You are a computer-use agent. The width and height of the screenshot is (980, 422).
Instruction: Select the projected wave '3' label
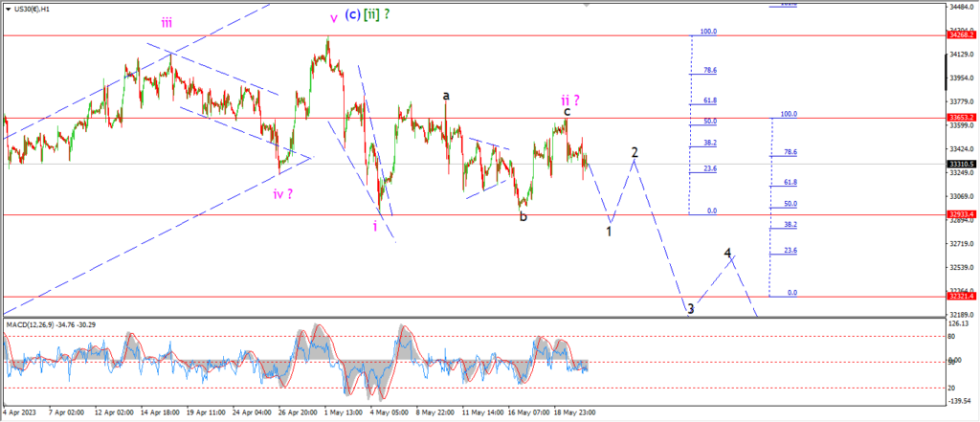tap(690, 309)
